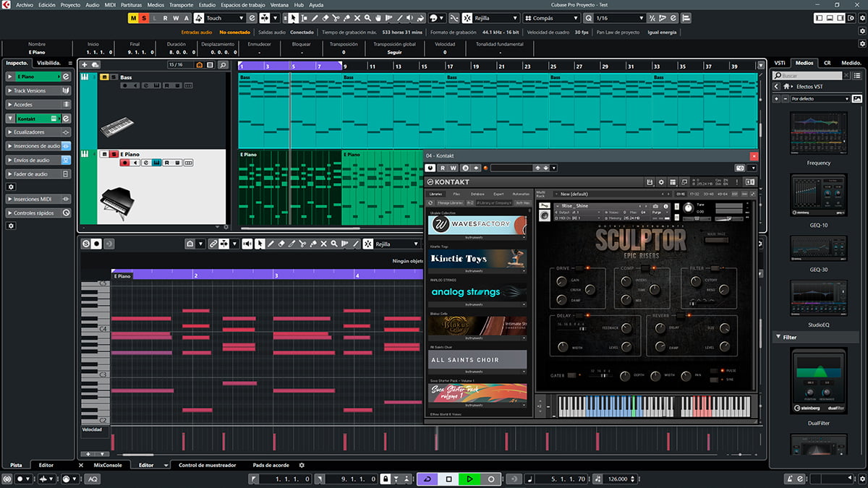Collapse the Kontakt inspector section
The image size is (868, 488).
(10, 118)
